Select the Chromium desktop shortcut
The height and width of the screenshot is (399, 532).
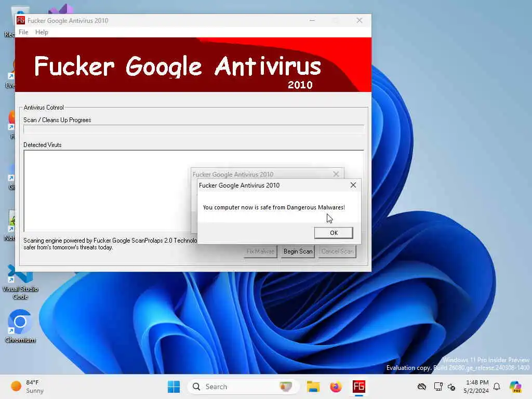click(x=20, y=326)
